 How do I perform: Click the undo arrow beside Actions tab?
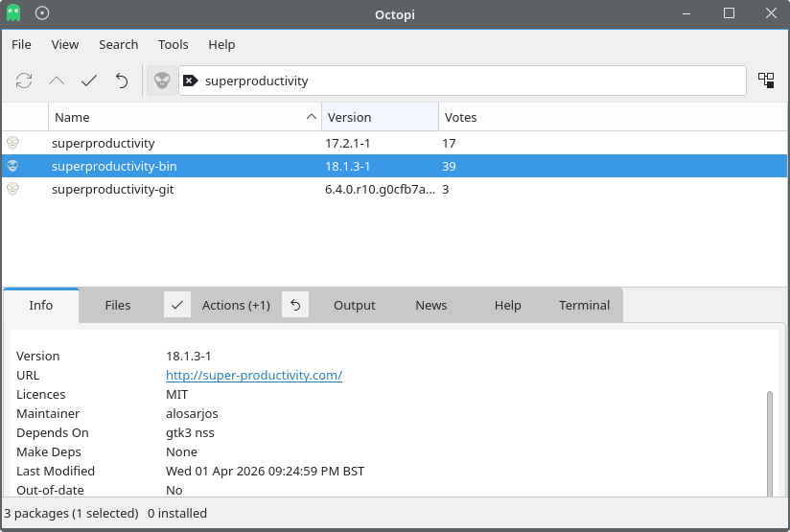pos(295,305)
